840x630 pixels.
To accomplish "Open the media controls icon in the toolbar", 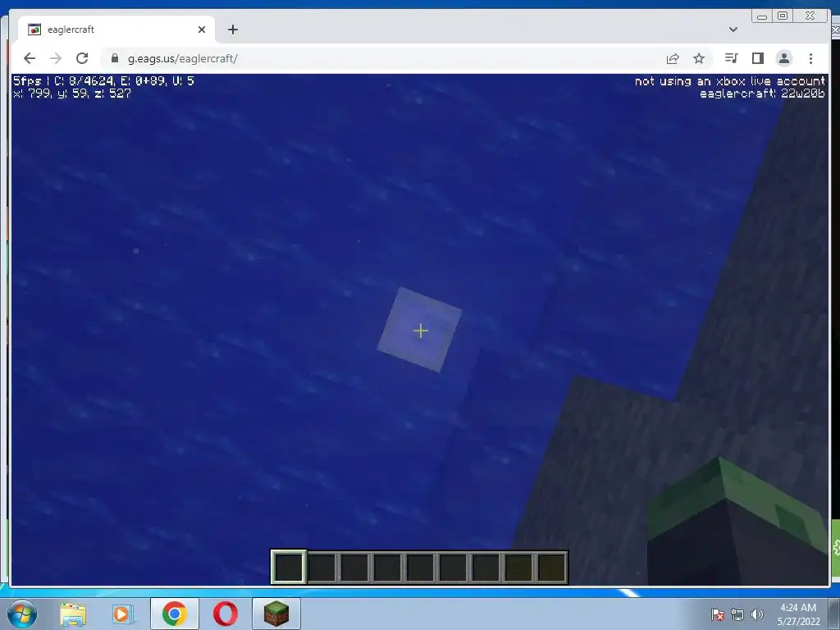I will click(x=731, y=58).
